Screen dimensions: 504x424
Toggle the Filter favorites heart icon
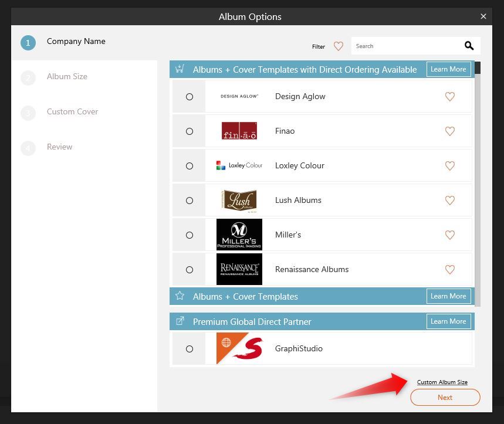(x=338, y=46)
